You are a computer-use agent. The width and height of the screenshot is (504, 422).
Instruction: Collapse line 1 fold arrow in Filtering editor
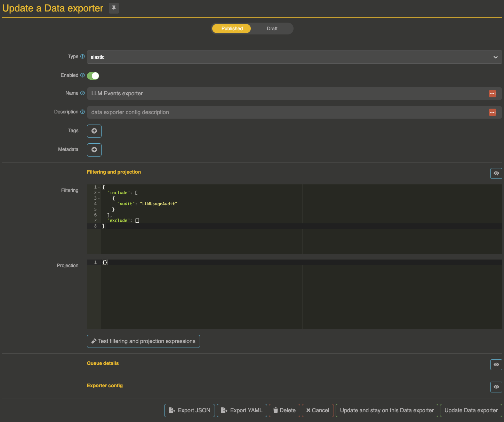click(99, 187)
